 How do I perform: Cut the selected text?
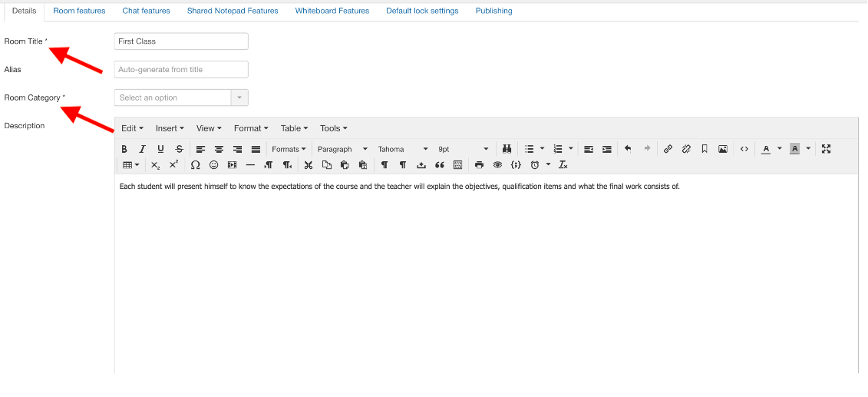[309, 165]
